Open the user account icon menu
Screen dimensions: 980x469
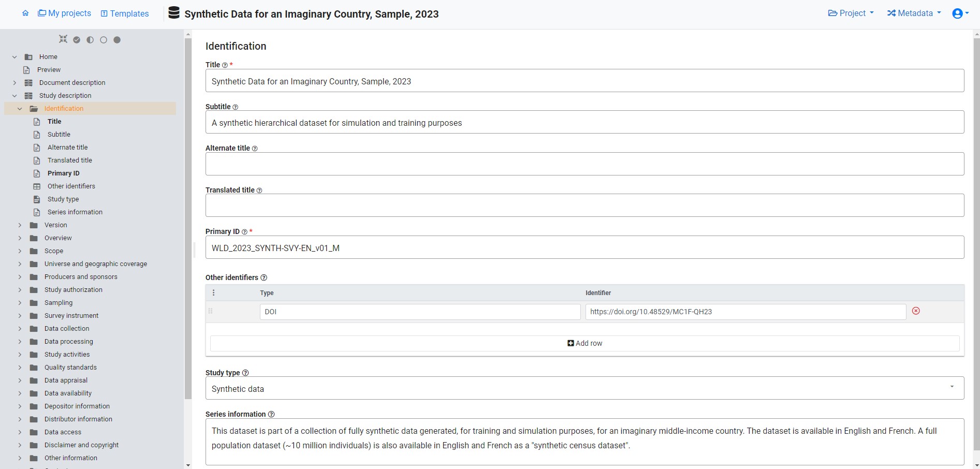pos(960,13)
